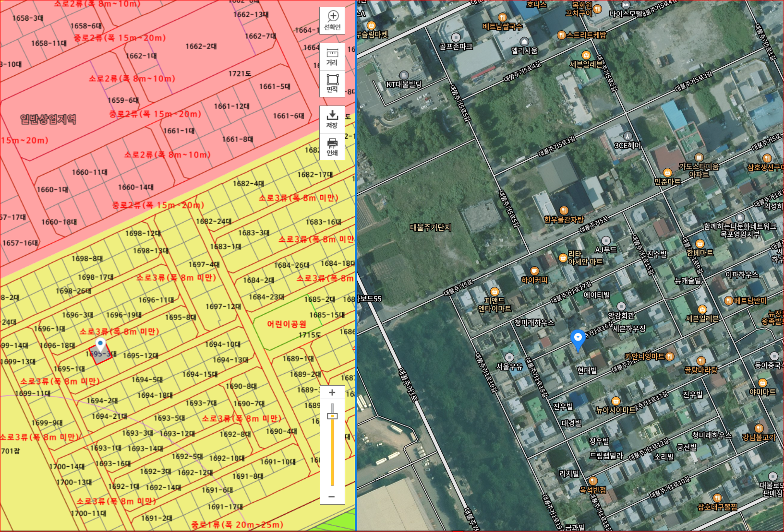The image size is (784, 532).
Task: Click the 어린이공원 park label
Action: click(287, 324)
